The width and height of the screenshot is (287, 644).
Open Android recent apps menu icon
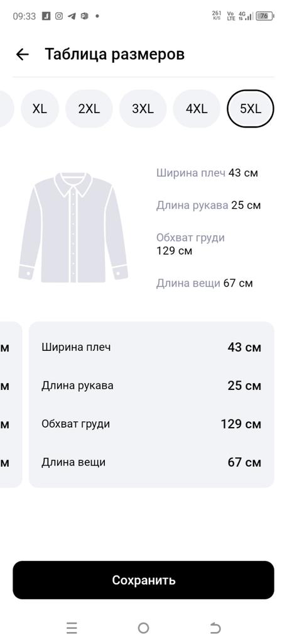click(72, 628)
